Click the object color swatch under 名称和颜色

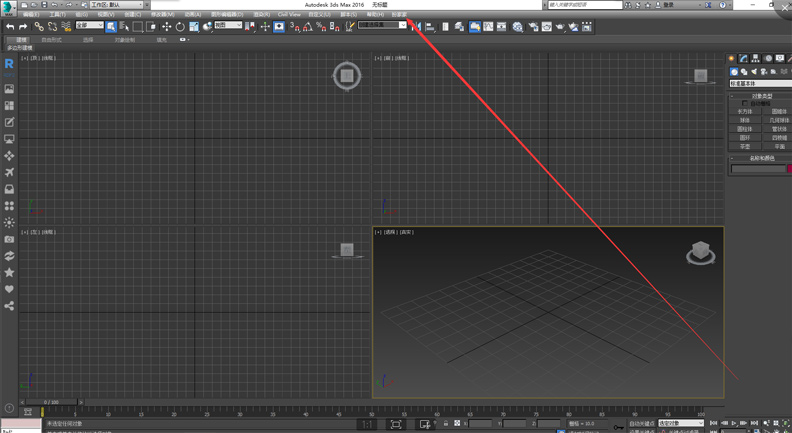[789, 169]
